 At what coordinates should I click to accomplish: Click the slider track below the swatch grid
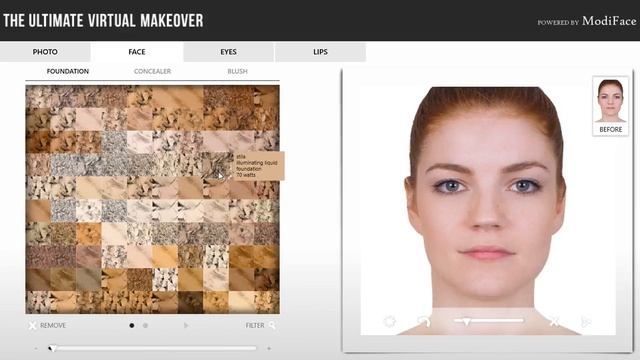153,349
